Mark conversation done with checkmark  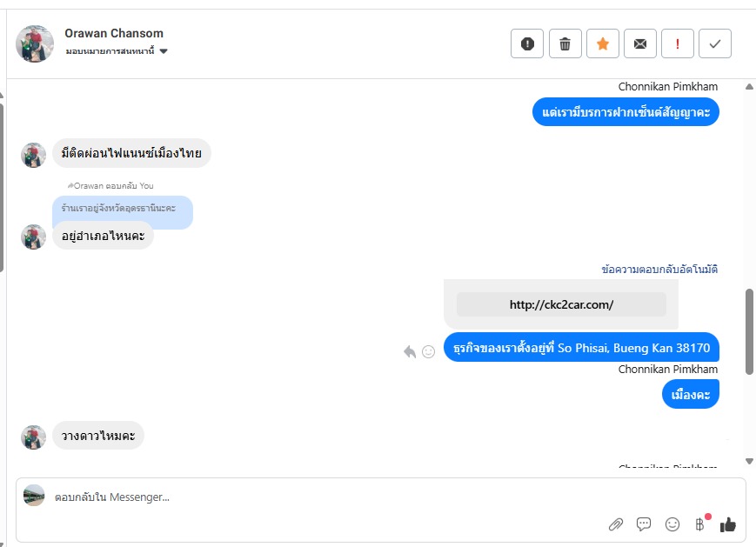coord(715,43)
